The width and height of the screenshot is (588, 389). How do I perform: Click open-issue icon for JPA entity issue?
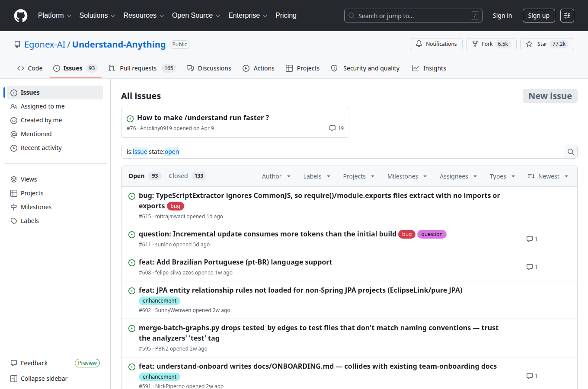click(x=132, y=291)
